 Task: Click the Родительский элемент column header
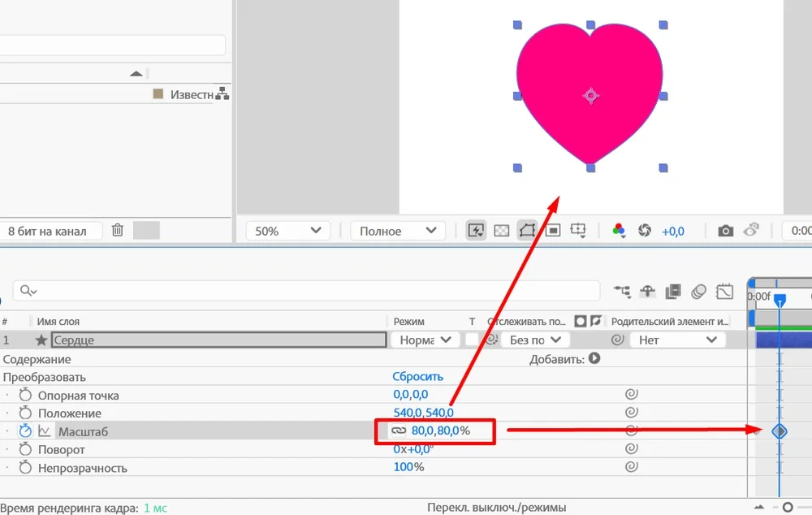[x=670, y=321]
